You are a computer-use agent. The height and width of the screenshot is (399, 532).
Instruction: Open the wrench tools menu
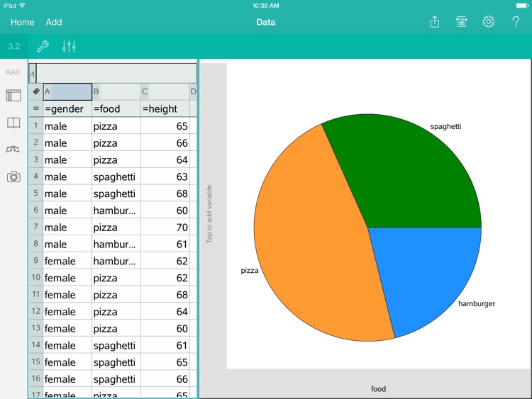click(43, 46)
